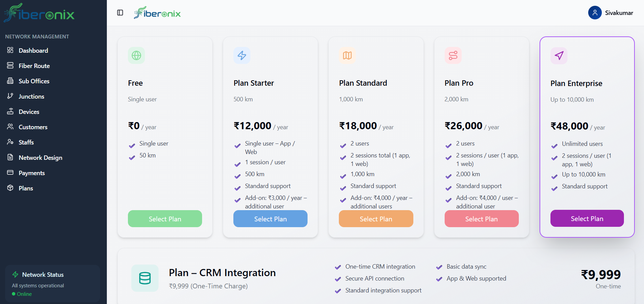Click the Plan Starter lightning bolt icon
The height and width of the screenshot is (304, 644).
point(242,55)
